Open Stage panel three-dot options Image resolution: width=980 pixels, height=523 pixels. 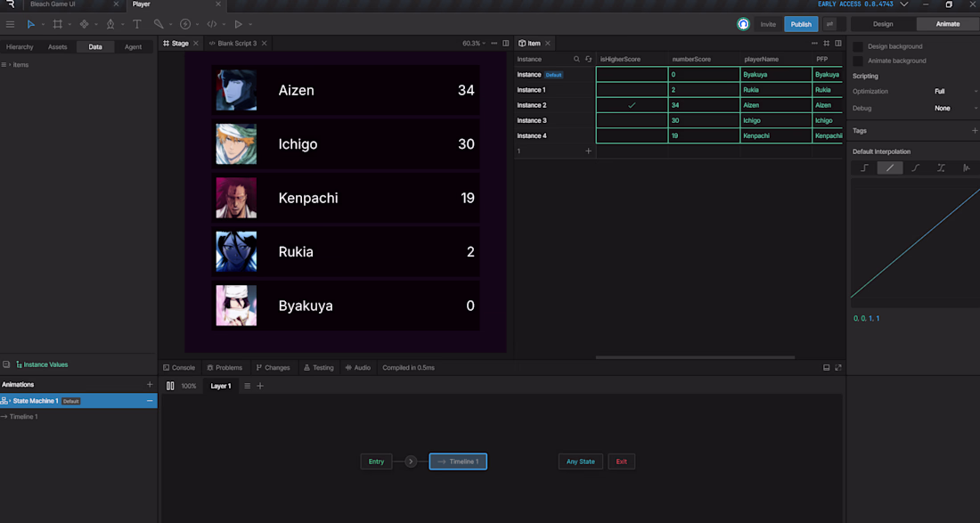(494, 44)
